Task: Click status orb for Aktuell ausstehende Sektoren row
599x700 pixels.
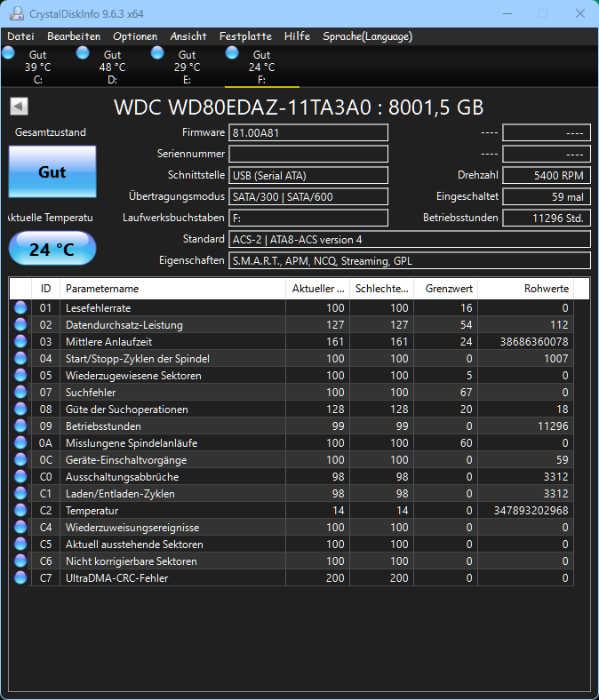Action: (20, 545)
